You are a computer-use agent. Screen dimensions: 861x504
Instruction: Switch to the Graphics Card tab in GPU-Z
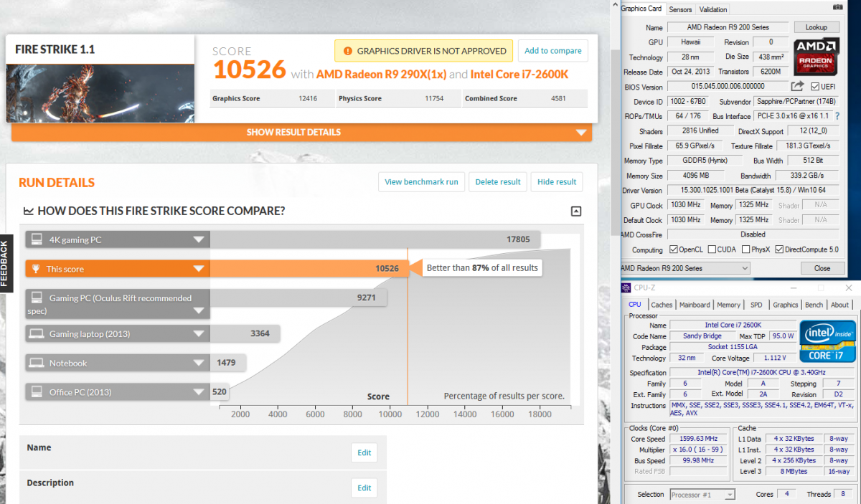[641, 9]
